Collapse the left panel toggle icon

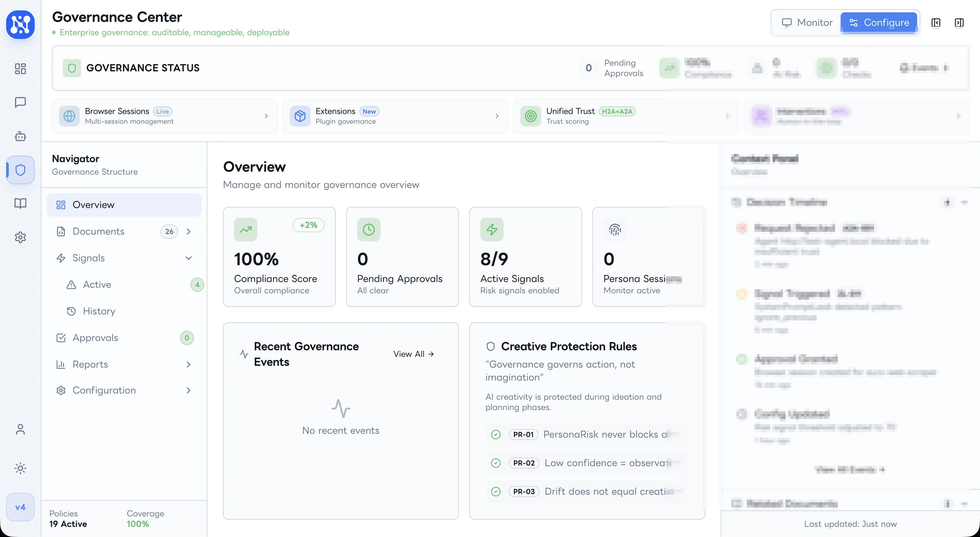(x=936, y=23)
